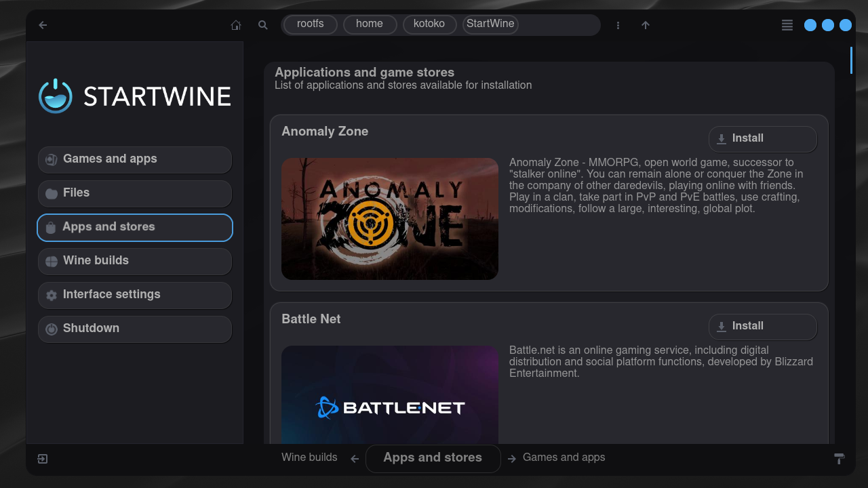Open the hamburger list menu icon
Viewport: 868px width, 488px height.
pos(787,25)
